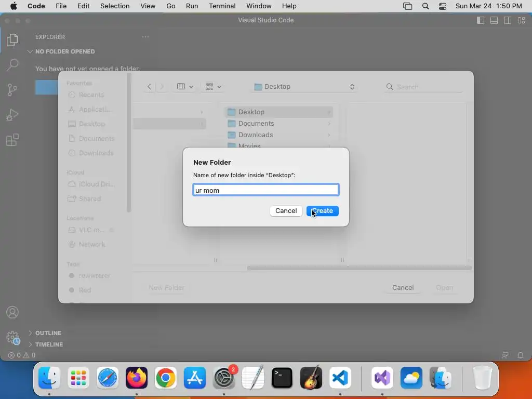This screenshot has height=399, width=532.
Task: Select Recents in dialog sidebar
Action: [91, 95]
